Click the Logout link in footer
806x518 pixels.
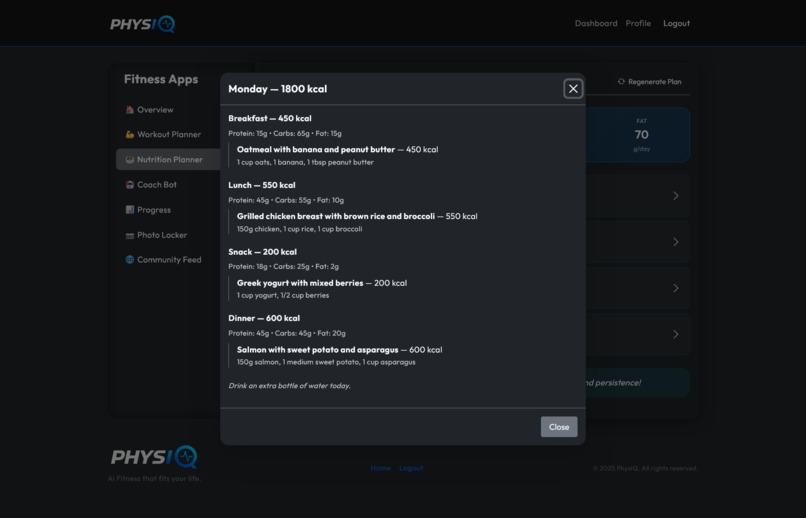(x=411, y=468)
